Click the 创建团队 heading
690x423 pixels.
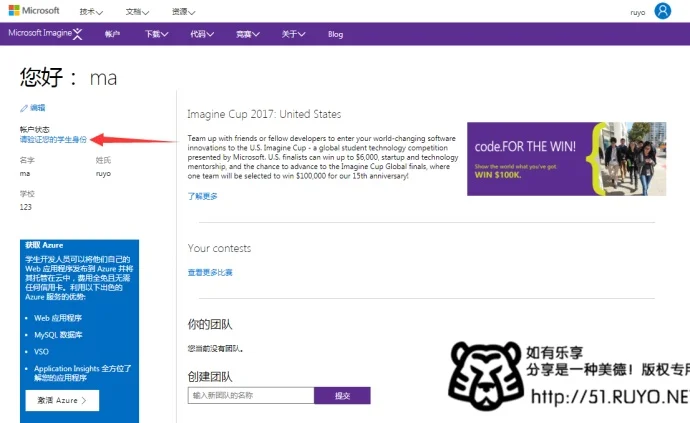pos(209,377)
